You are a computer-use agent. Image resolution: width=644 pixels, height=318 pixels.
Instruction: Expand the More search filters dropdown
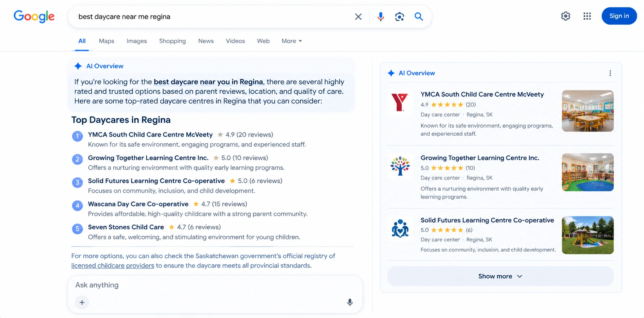(x=292, y=41)
